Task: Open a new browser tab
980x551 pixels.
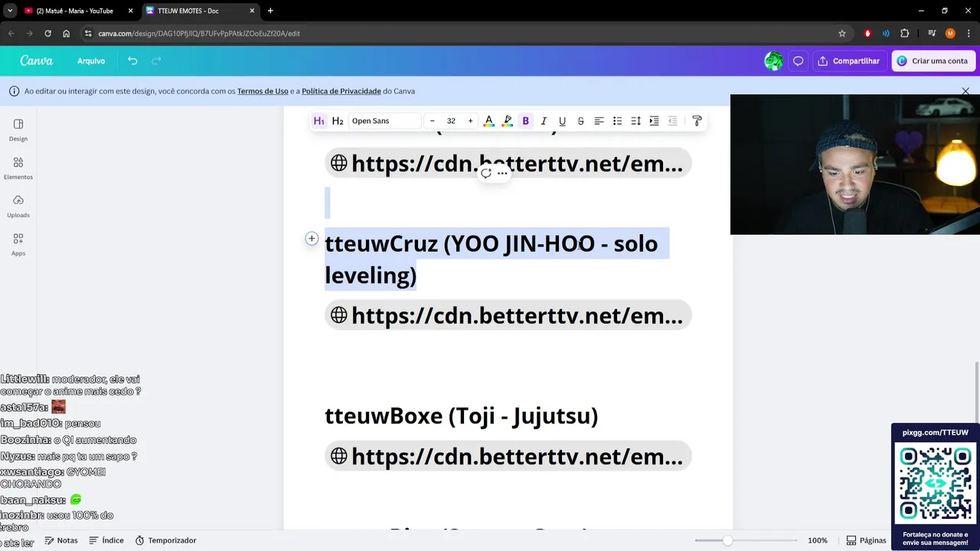Action: (x=270, y=11)
